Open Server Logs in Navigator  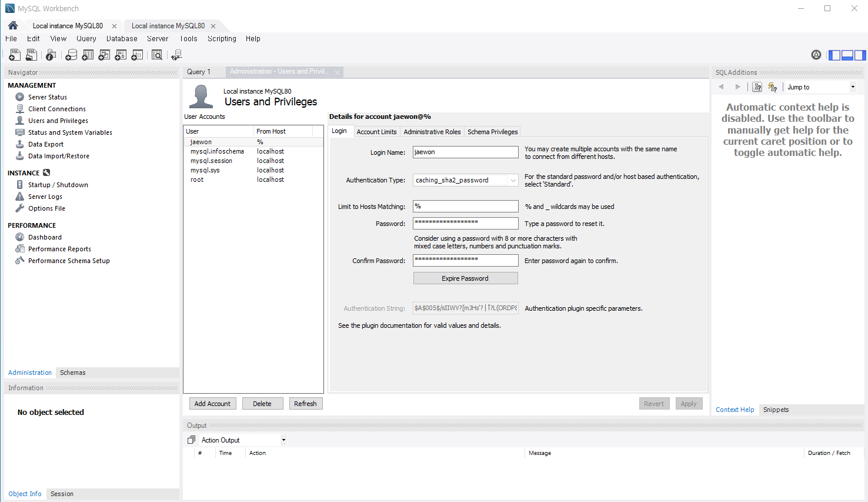(x=45, y=197)
